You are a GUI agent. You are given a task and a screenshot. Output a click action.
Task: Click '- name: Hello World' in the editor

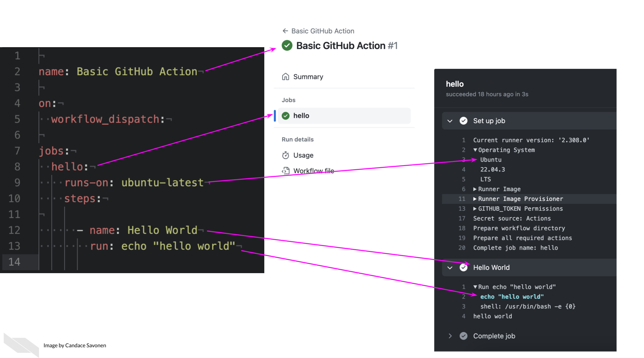click(x=137, y=230)
